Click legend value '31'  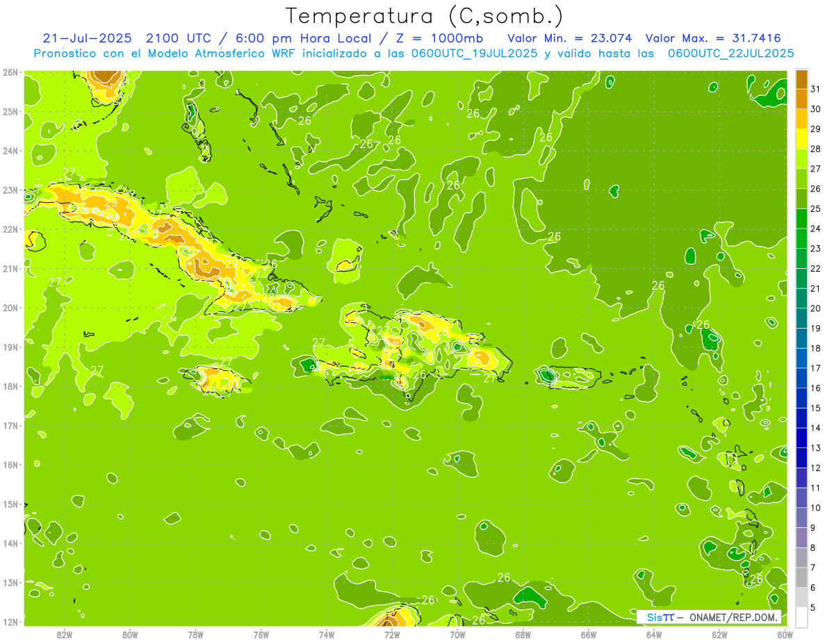click(815, 89)
